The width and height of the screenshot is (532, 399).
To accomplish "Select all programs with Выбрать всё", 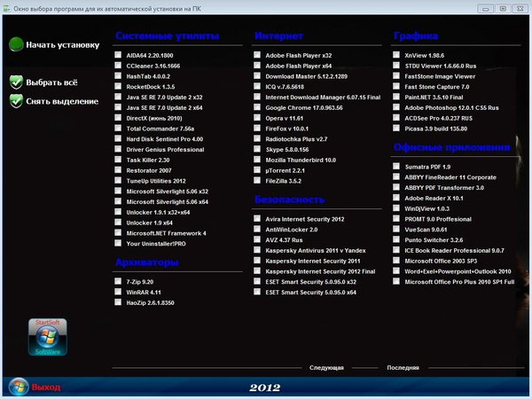I will (51, 82).
